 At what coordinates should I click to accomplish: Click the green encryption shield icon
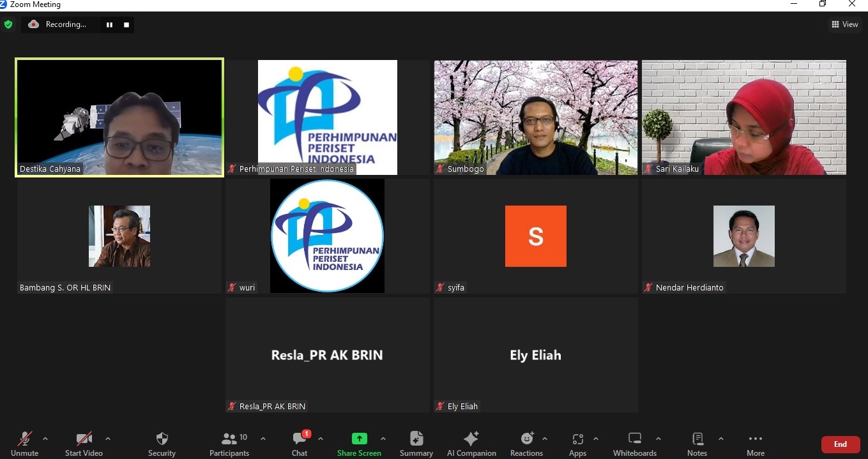[x=8, y=25]
